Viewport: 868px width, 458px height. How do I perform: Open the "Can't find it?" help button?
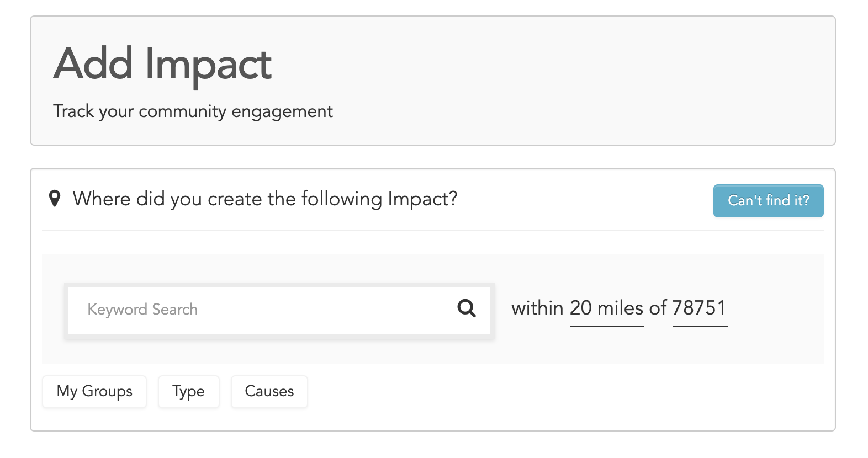tap(768, 200)
